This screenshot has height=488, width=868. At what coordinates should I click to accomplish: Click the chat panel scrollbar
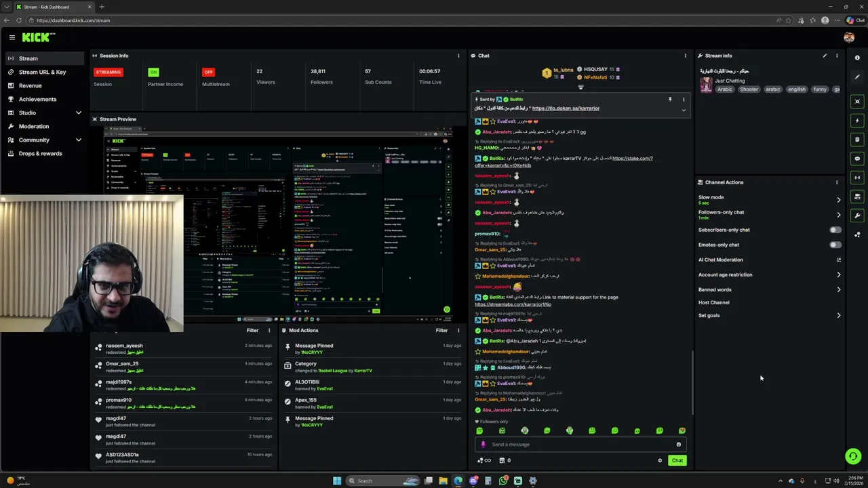(x=692, y=383)
